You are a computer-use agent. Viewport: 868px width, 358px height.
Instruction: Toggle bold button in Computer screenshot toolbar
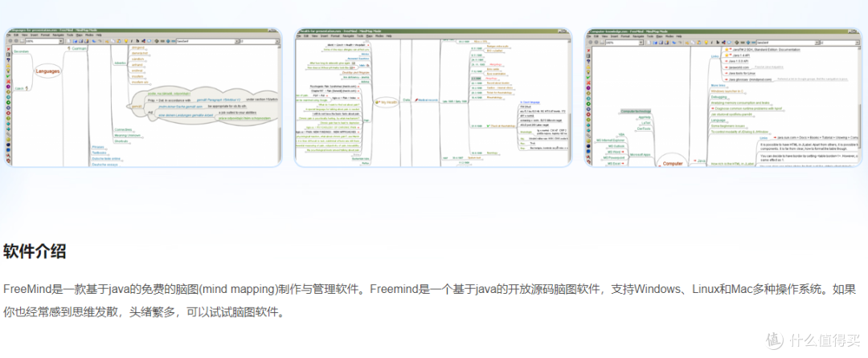click(718, 43)
